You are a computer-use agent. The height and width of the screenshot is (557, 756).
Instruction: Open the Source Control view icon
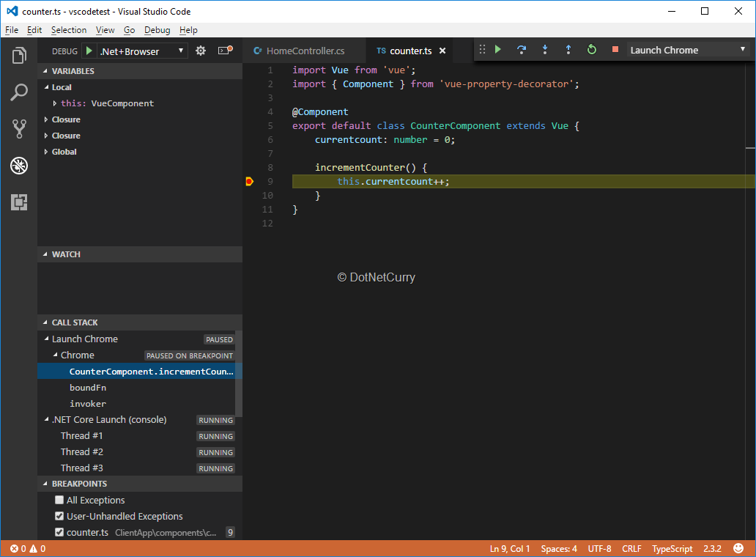19,129
